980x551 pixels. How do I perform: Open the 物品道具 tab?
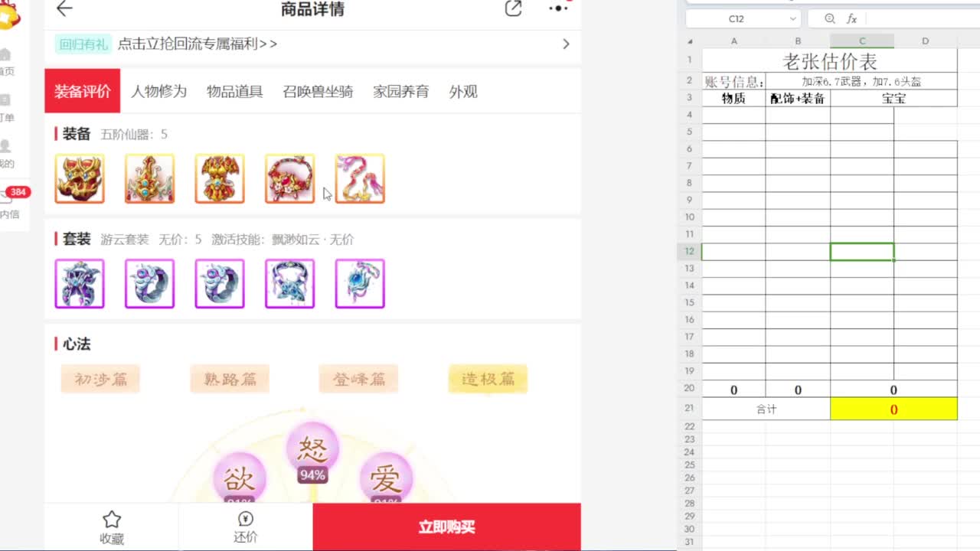[234, 91]
